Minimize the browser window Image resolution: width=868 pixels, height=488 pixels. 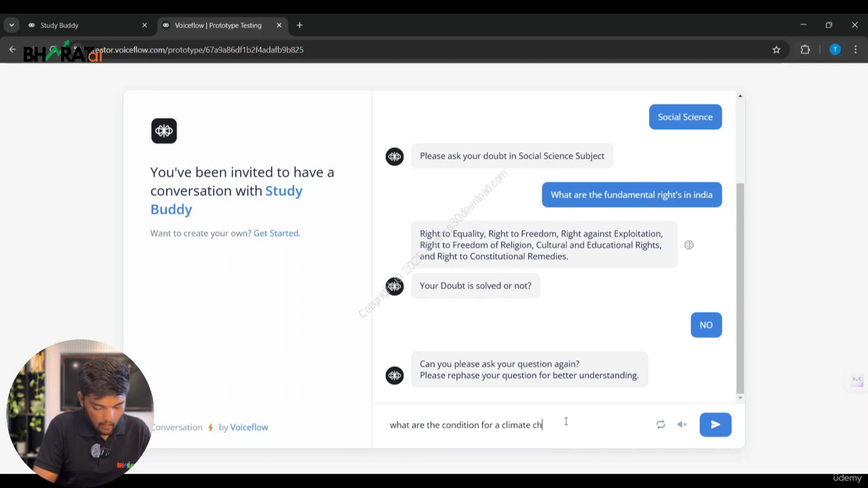click(804, 25)
